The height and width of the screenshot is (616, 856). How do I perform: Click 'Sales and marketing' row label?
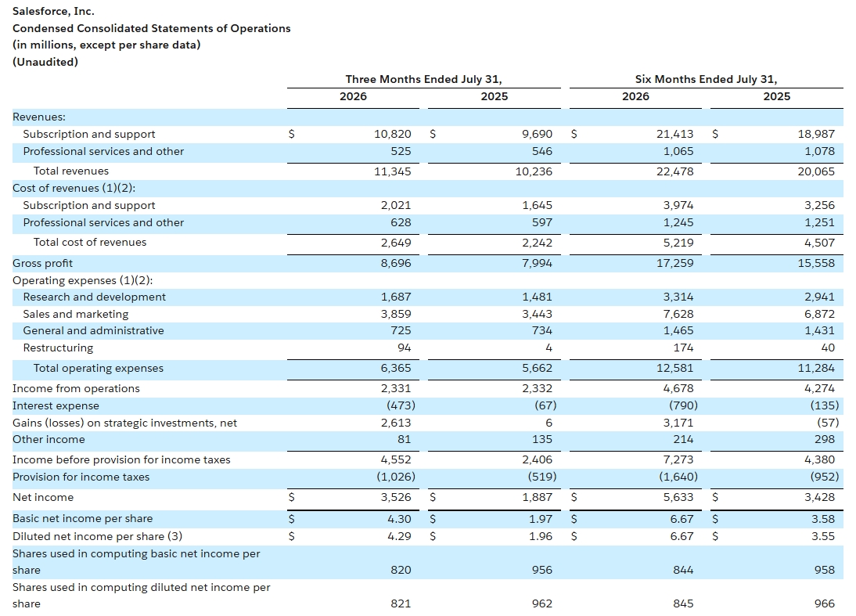pyautogui.click(x=76, y=314)
